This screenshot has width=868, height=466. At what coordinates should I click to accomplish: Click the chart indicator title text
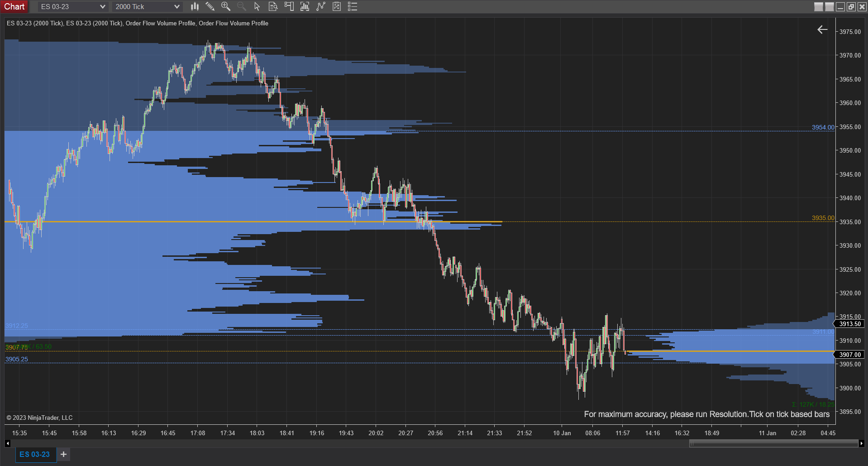click(138, 23)
